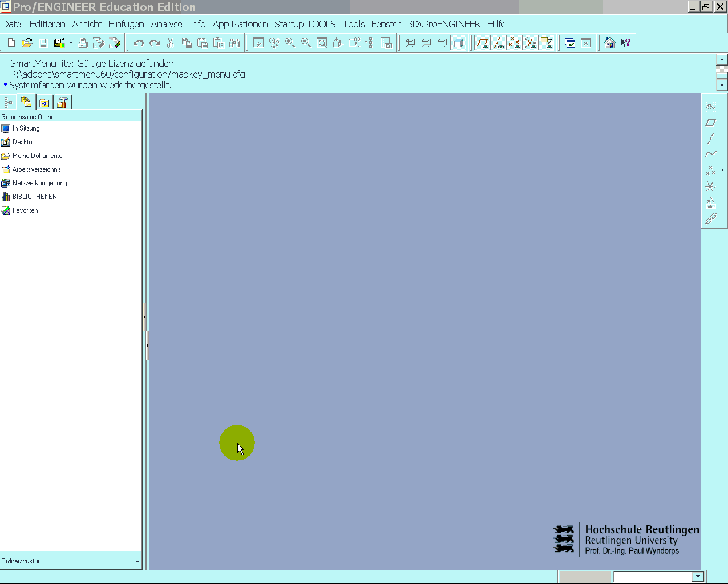Screen dimensions: 728x584
Task: Click the context-sensitive help cursor icon
Action: pos(626,43)
